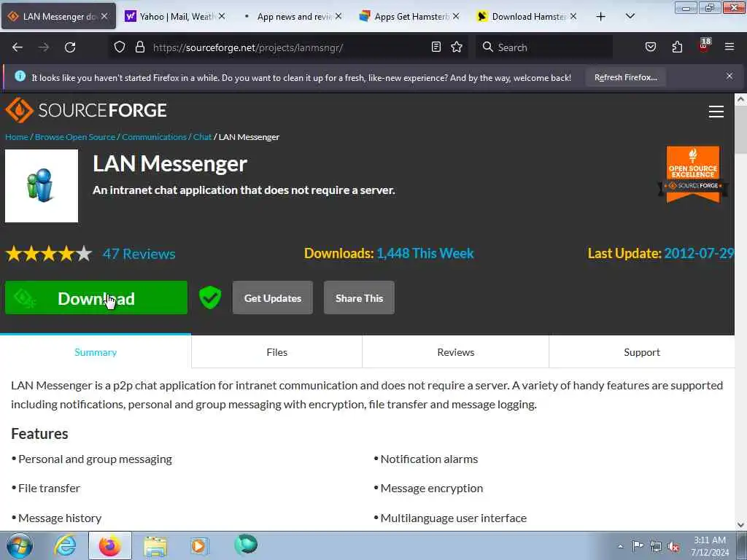Open the extensions puzzle icon
Viewport: 747px width, 560px height.
(677, 47)
